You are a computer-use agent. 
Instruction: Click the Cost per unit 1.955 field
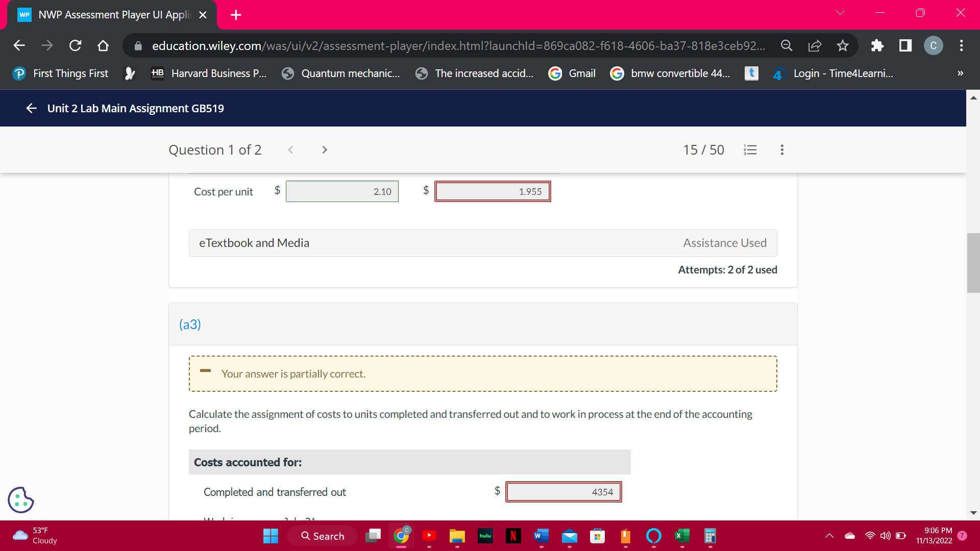(x=493, y=192)
